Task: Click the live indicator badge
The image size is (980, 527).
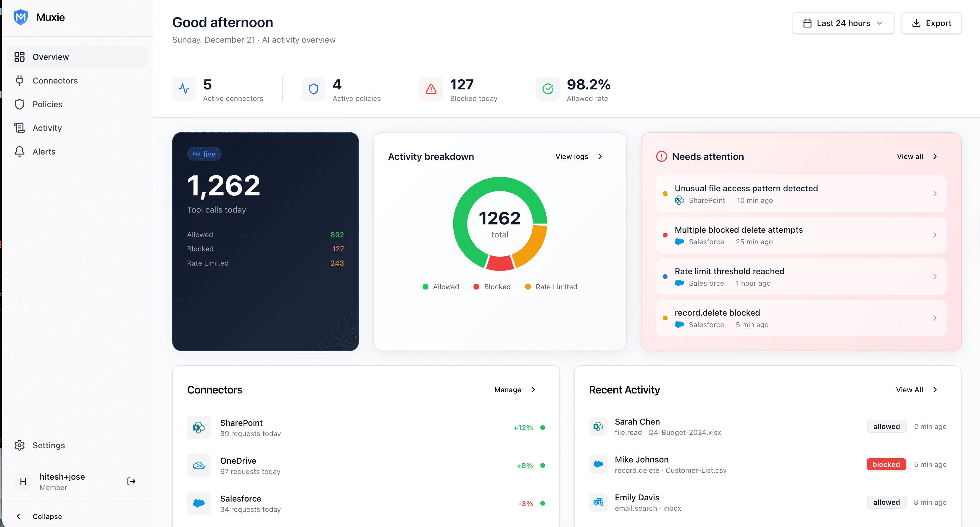Action: [x=204, y=154]
